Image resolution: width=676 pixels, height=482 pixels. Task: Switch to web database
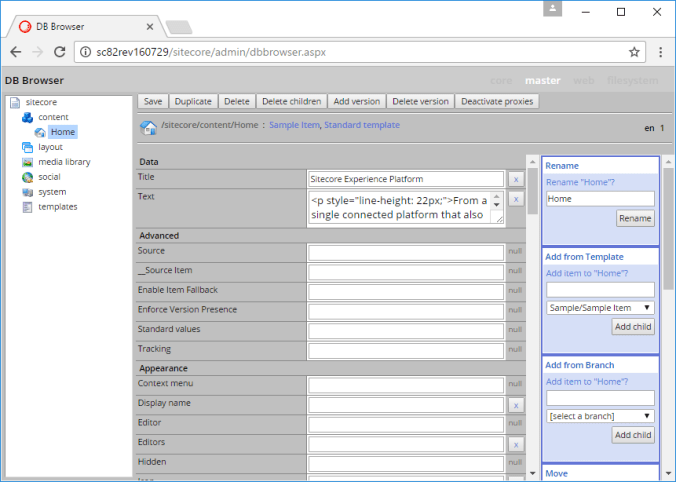click(x=584, y=81)
